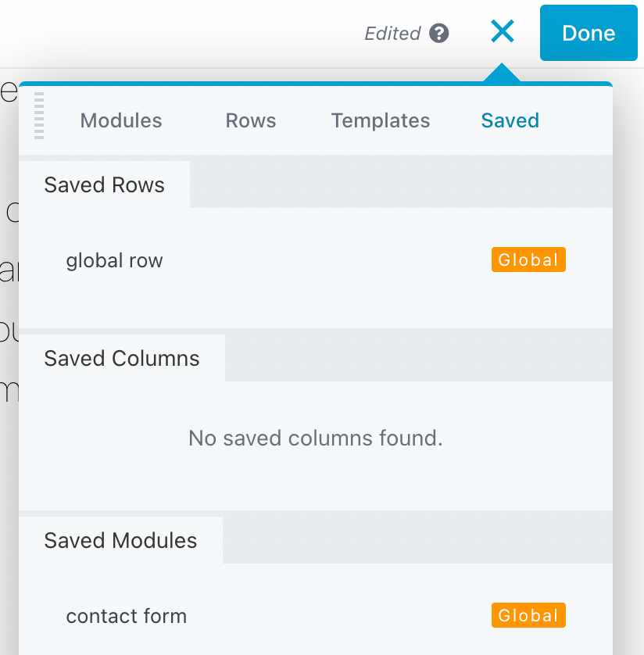Click the Saved Modules section header
This screenshot has width=644, height=655.
coord(120,541)
